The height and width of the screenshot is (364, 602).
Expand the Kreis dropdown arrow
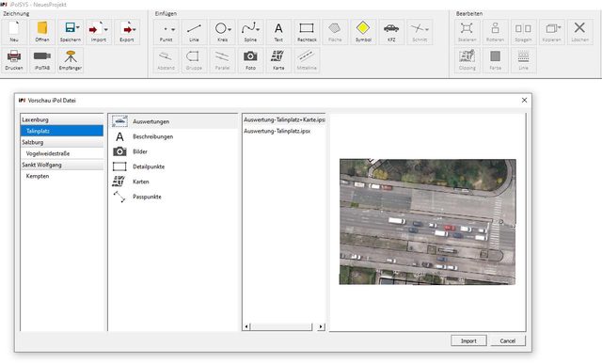(230, 29)
